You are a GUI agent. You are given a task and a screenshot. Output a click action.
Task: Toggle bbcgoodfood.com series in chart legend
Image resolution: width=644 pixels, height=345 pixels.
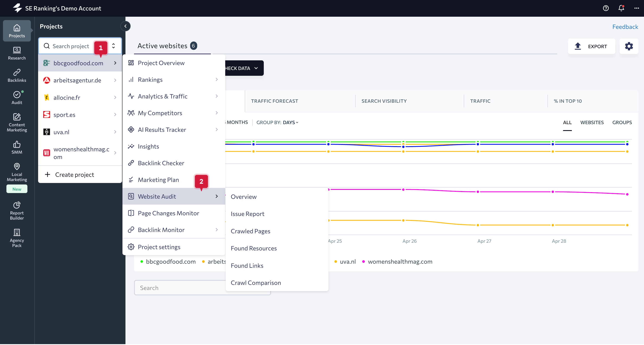pos(168,262)
